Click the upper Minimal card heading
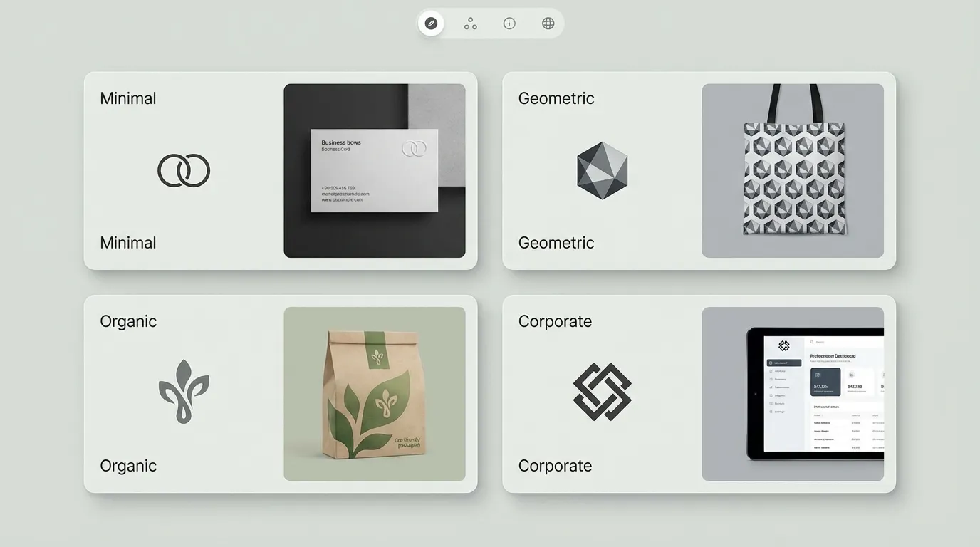This screenshot has width=980, height=547. tap(128, 98)
